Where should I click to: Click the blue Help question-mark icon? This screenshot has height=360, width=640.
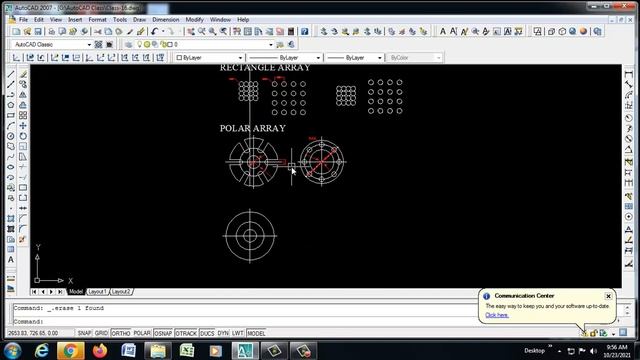point(304,31)
